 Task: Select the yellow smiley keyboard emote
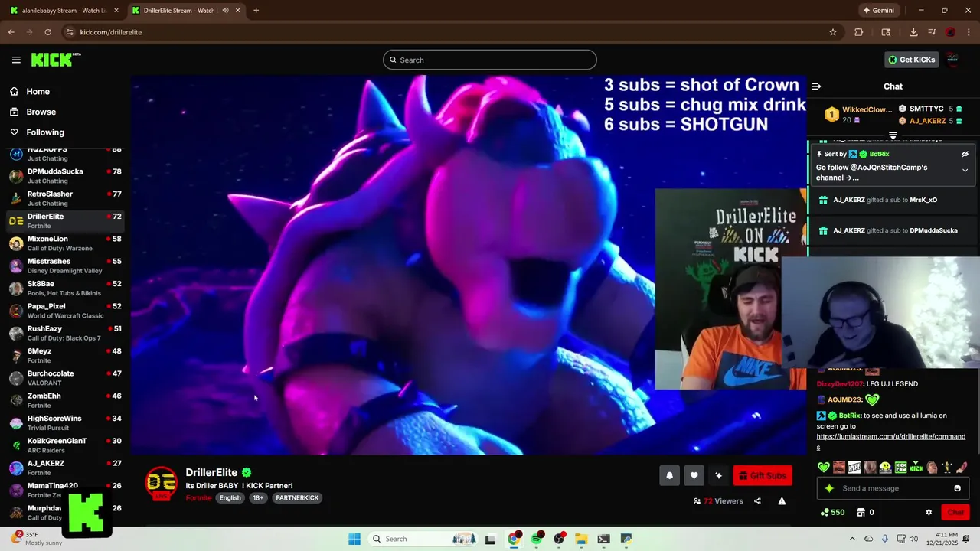pos(885,467)
